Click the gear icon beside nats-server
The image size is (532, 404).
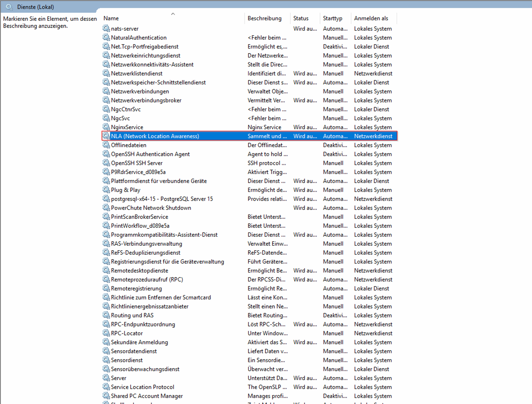pos(106,28)
